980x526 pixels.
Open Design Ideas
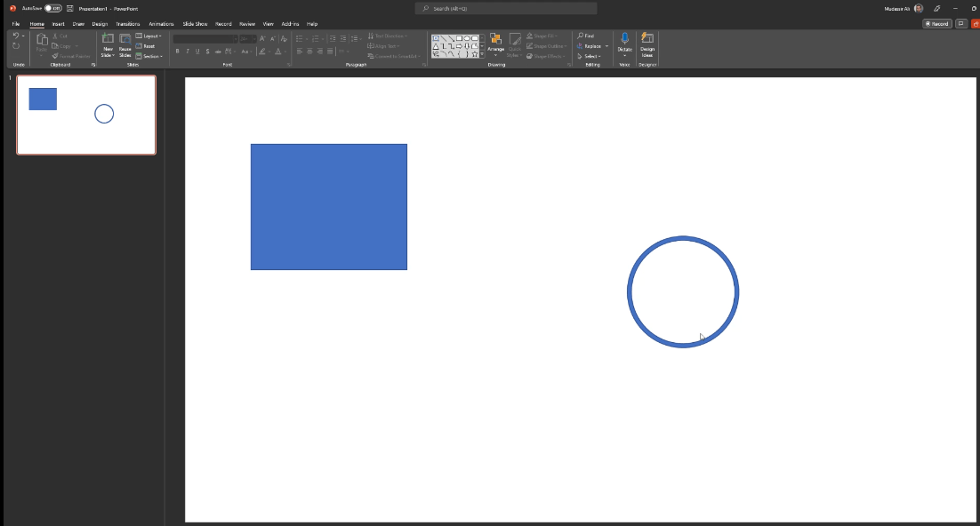pyautogui.click(x=647, y=45)
